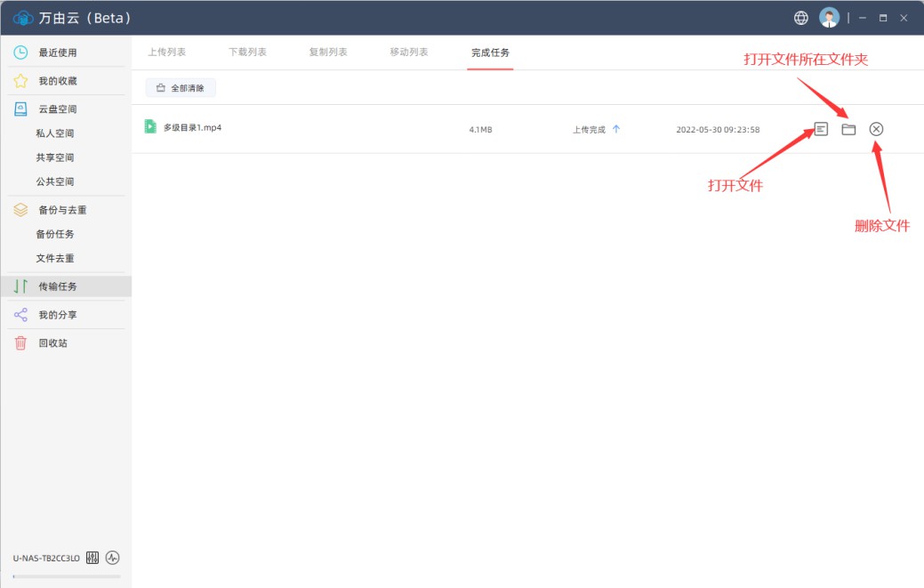Click the globe language icon
Viewport: 924px width, 588px height.
[801, 18]
